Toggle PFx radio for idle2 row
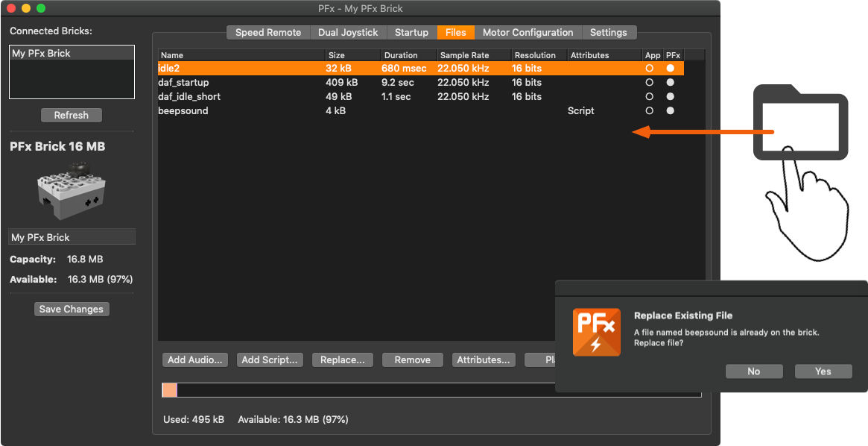This screenshot has width=868, height=446. [670, 68]
